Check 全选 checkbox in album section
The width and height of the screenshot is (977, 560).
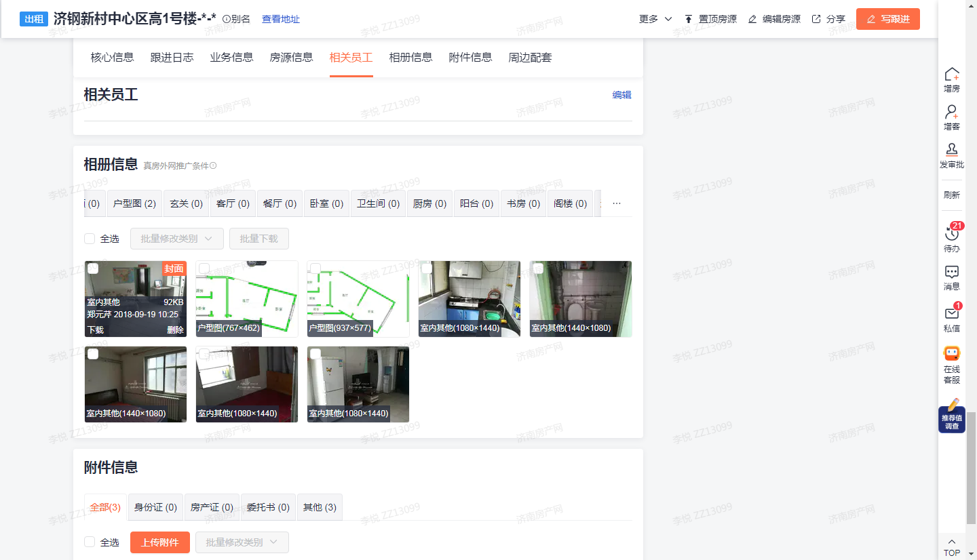click(90, 239)
